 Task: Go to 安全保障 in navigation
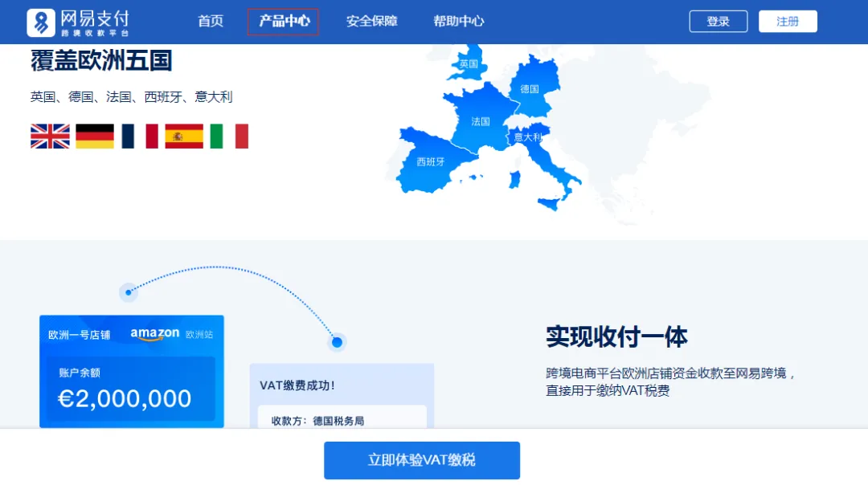[371, 22]
